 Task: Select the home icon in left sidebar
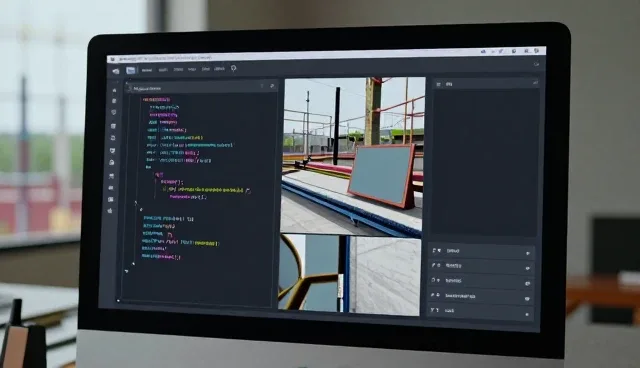[x=115, y=90]
